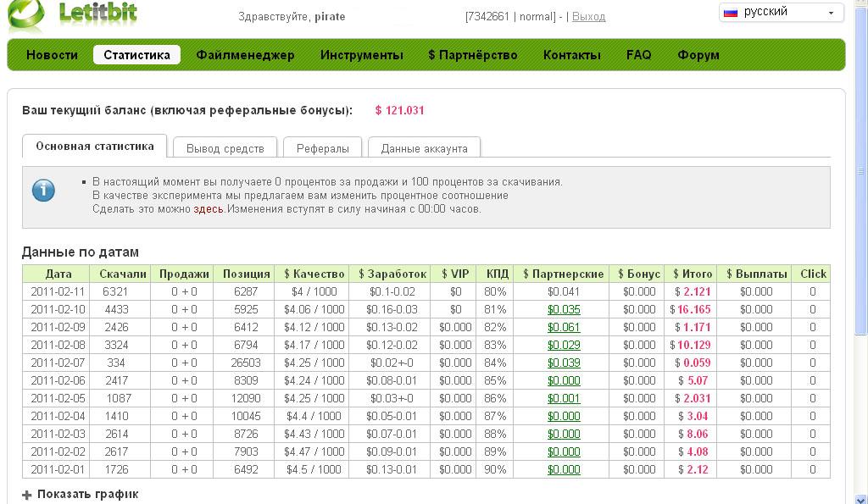Click the Russian flag icon
The width and height of the screenshot is (868, 504).
tap(729, 12)
